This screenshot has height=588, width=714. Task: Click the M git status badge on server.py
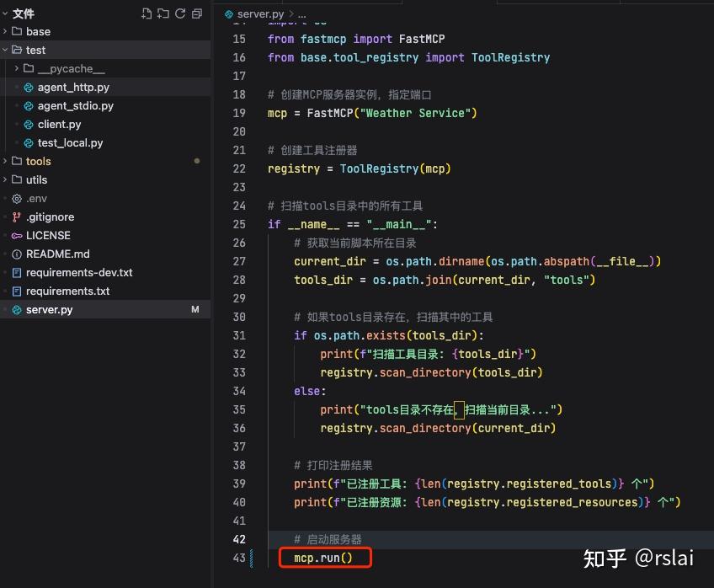pyautogui.click(x=195, y=309)
